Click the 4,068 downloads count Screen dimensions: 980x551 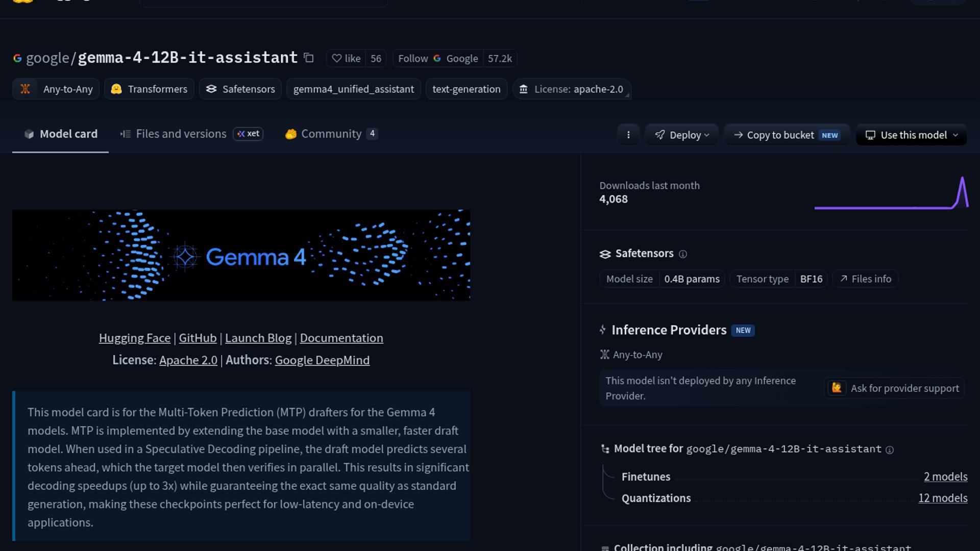click(614, 199)
